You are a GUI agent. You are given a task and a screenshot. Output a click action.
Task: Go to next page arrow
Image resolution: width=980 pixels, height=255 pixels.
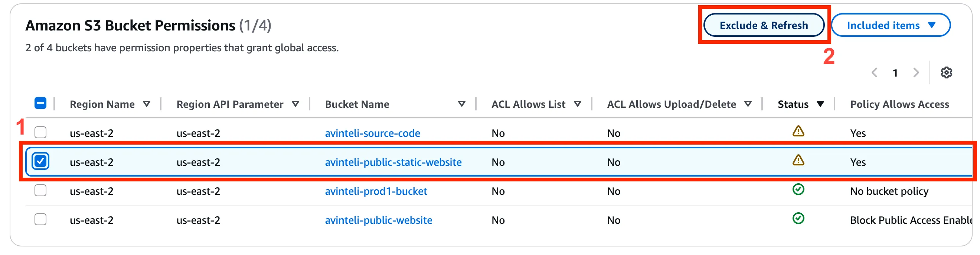coord(916,72)
